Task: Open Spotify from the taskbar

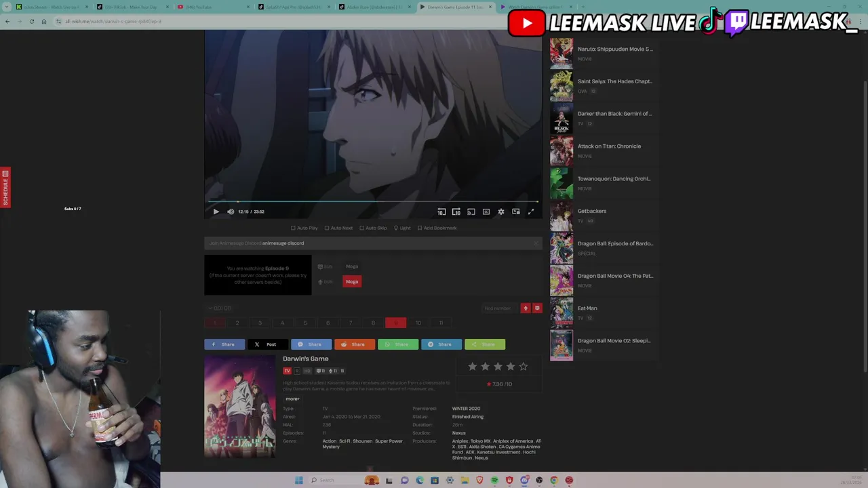Action: coord(494,481)
